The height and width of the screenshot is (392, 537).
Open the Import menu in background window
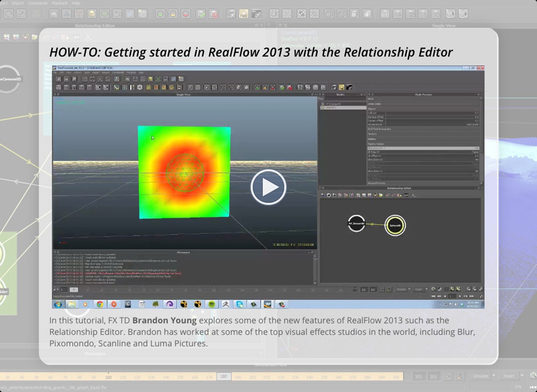(x=17, y=3)
